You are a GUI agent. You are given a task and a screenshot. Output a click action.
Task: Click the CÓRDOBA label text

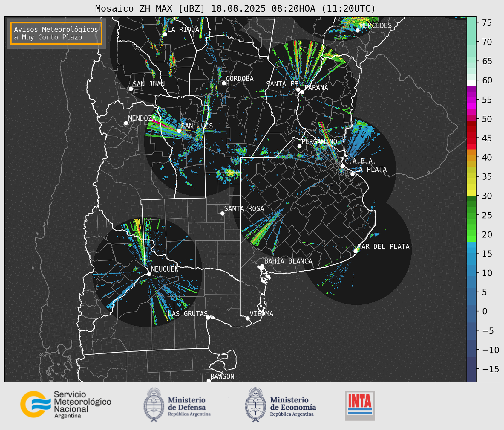[240, 78]
